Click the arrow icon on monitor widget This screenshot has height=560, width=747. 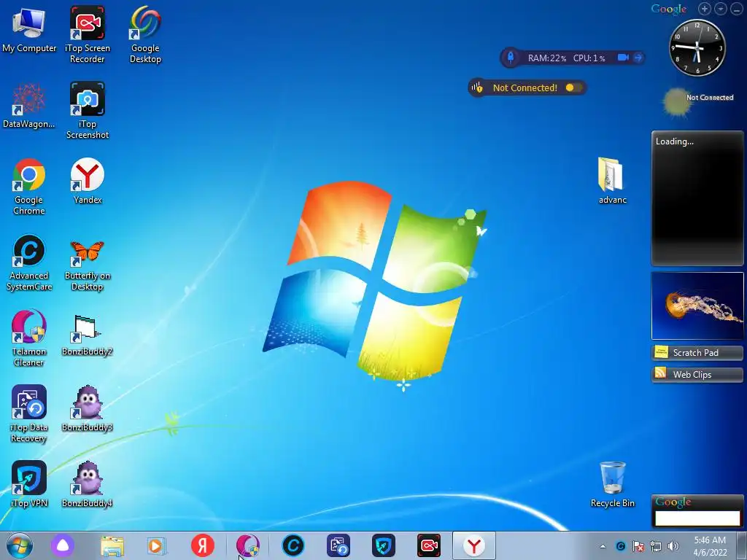pos(638,58)
